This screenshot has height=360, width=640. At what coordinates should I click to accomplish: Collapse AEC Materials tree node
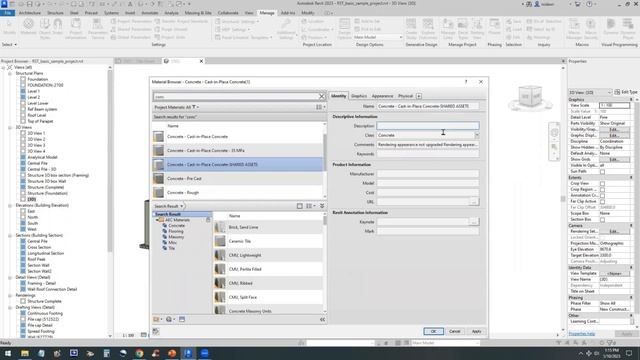click(157, 220)
